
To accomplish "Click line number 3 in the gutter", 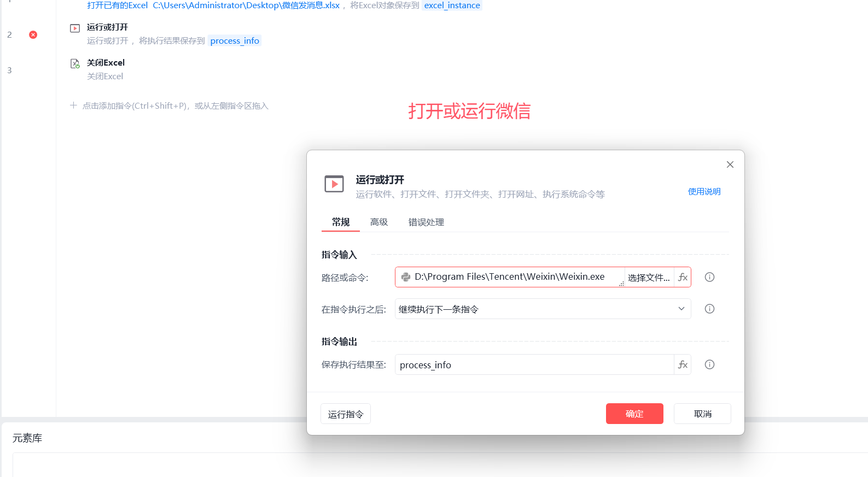I will (x=9, y=70).
